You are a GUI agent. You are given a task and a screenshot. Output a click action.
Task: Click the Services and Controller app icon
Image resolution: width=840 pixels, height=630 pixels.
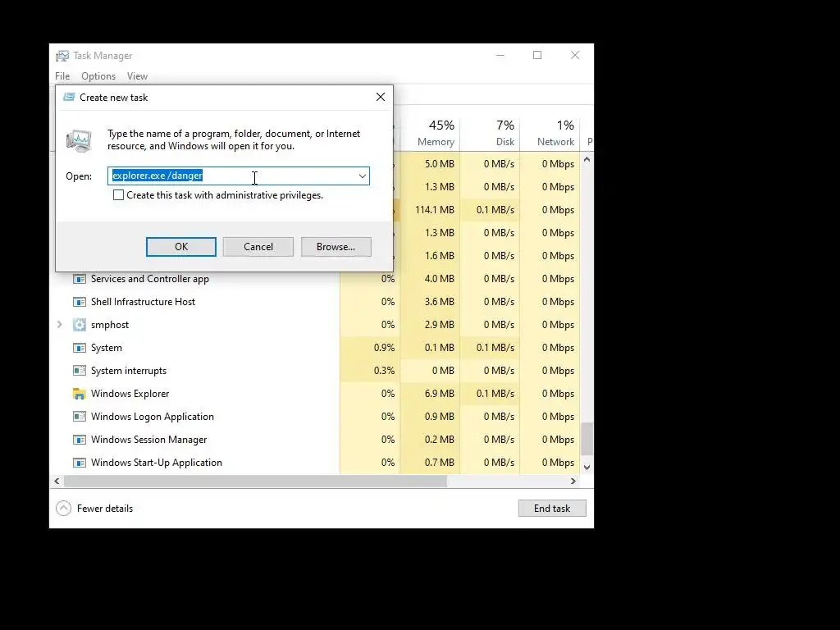click(80, 279)
